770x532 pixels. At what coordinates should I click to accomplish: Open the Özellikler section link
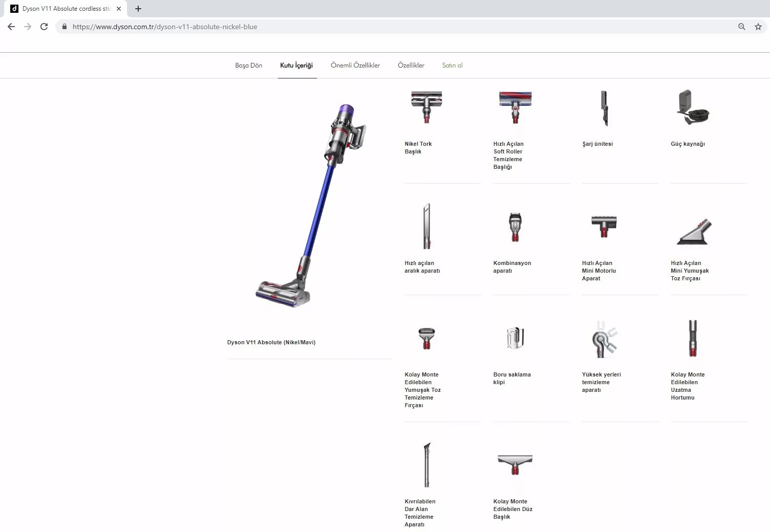pyautogui.click(x=411, y=65)
